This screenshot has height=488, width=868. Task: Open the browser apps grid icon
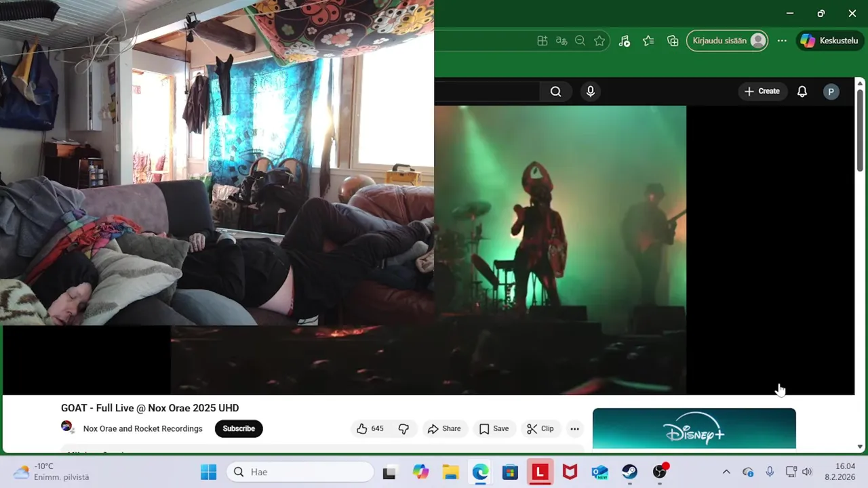tap(542, 41)
